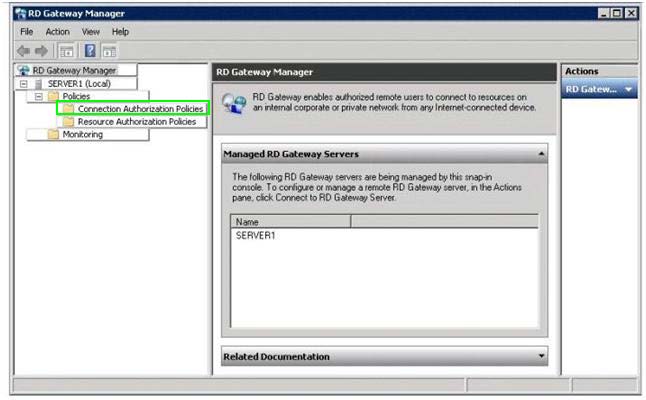Open Help via the question mark icon
This screenshot has width=646, height=400.
click(90, 51)
